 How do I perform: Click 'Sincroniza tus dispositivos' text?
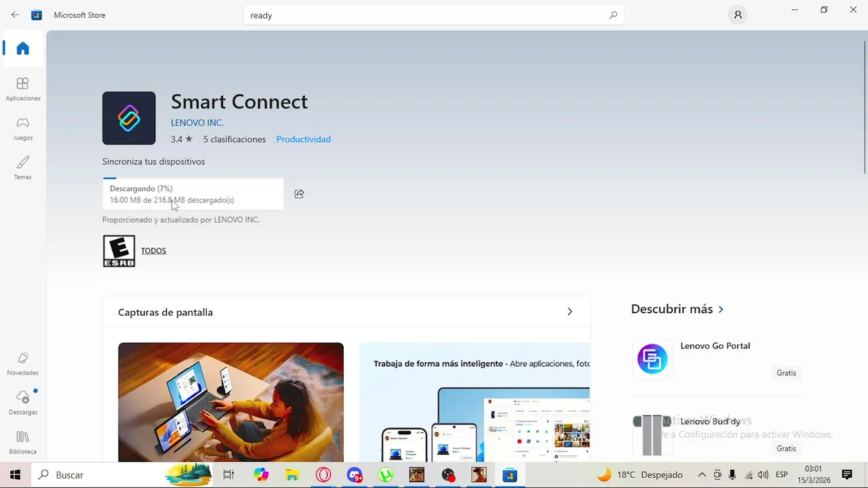click(x=153, y=161)
